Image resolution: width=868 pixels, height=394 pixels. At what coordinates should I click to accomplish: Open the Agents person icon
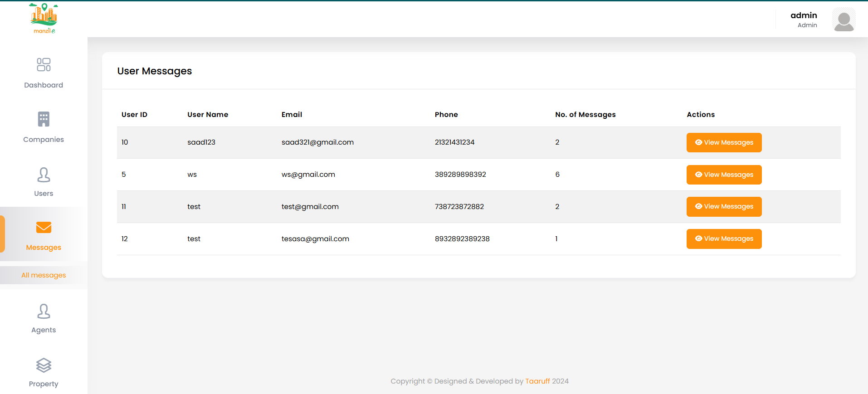(44, 311)
